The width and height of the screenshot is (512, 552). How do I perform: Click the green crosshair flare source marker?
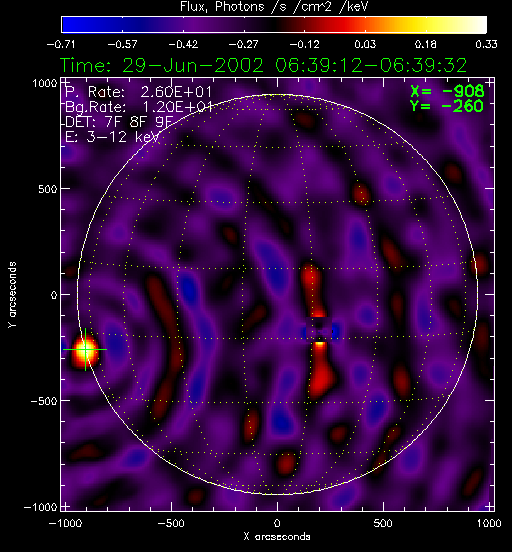tap(85, 349)
